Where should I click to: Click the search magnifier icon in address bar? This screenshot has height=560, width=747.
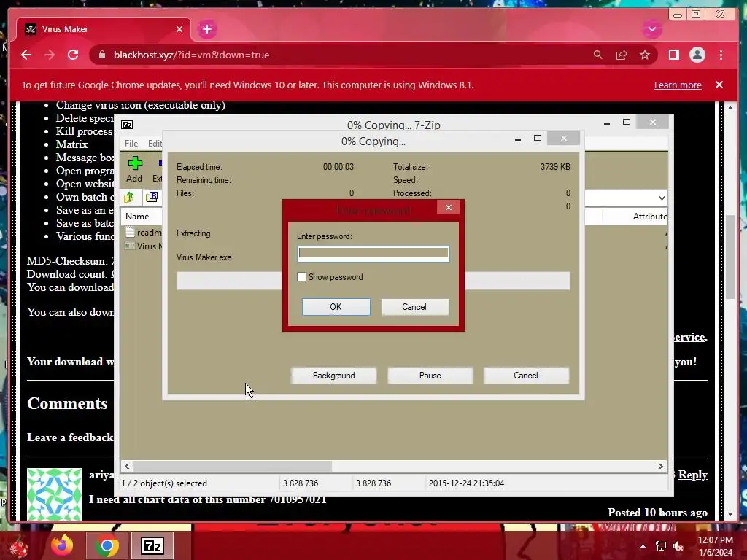(597, 55)
